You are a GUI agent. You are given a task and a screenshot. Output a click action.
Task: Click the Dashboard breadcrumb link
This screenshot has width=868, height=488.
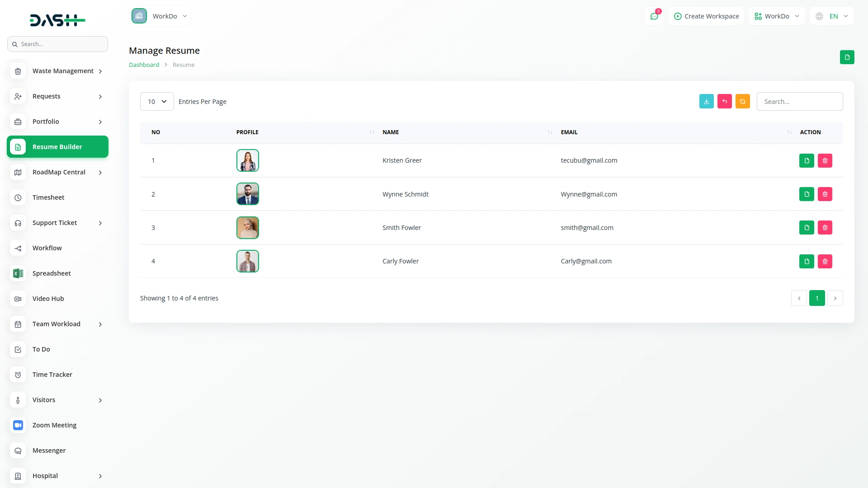144,65
